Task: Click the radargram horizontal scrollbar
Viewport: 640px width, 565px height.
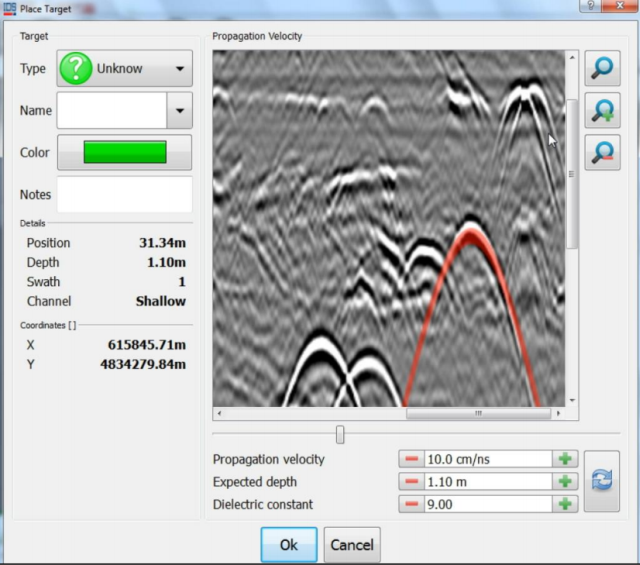Action: [x=478, y=412]
